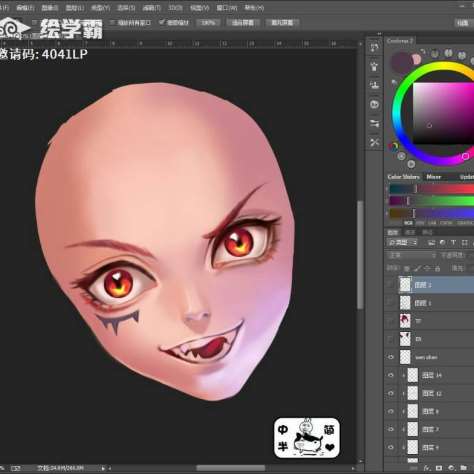474x474 pixels.
Task: Hide the wen shen layer
Action: (x=390, y=357)
